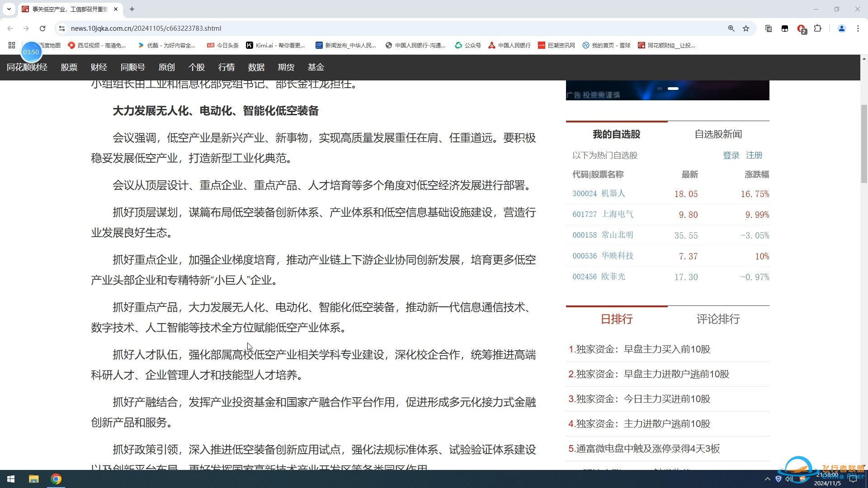Open the 中国人民银行 bookmark

[509, 45]
